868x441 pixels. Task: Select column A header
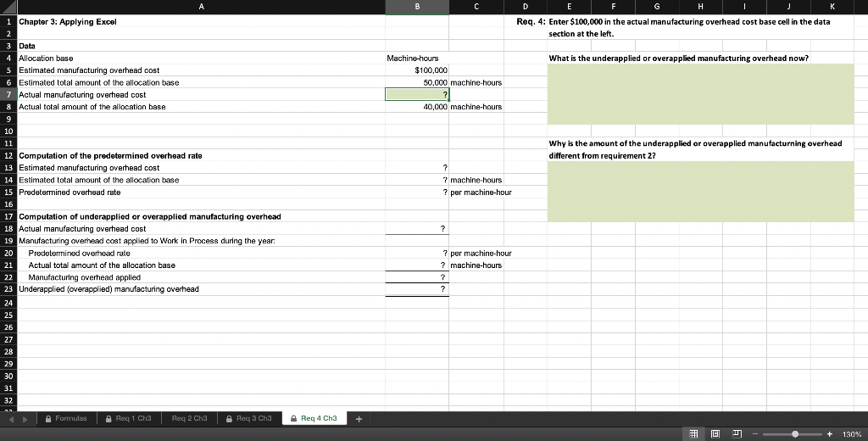point(201,7)
